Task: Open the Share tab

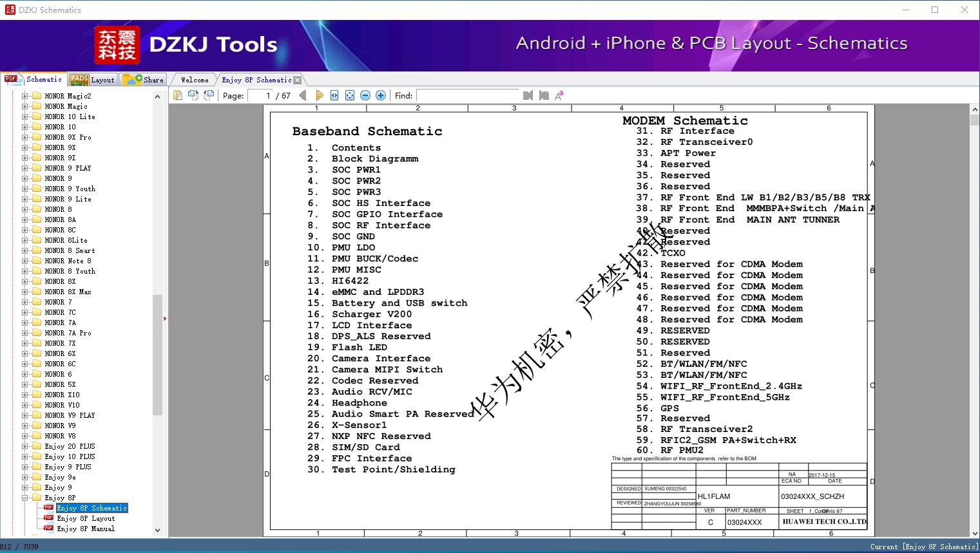Action: (x=143, y=80)
